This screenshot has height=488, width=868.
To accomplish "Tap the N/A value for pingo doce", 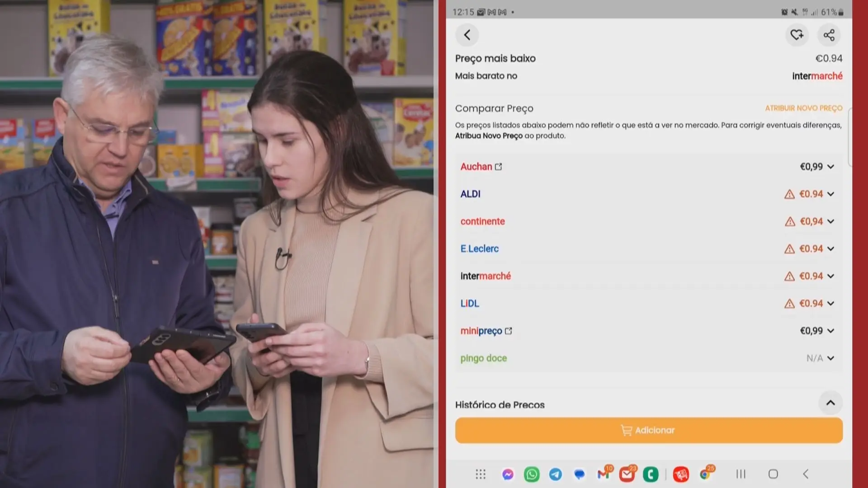I will tap(814, 358).
